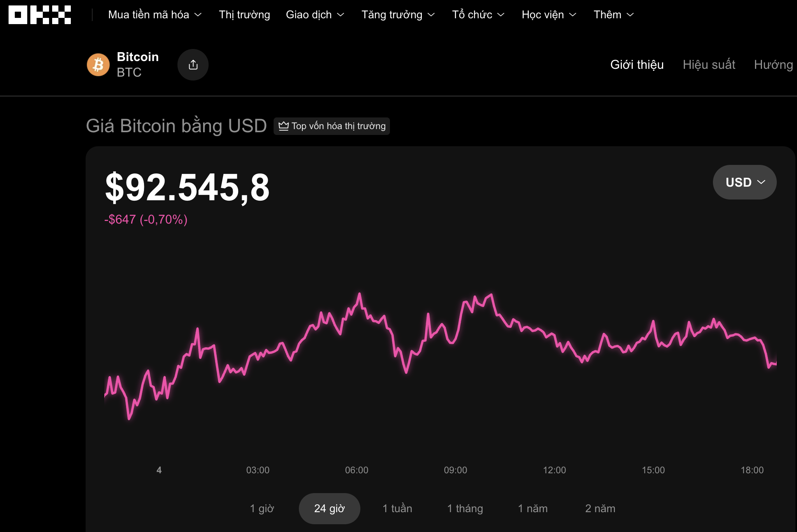Screen dimensions: 797x532
Task: Open the Học viện menu
Action: pyautogui.click(x=549, y=15)
